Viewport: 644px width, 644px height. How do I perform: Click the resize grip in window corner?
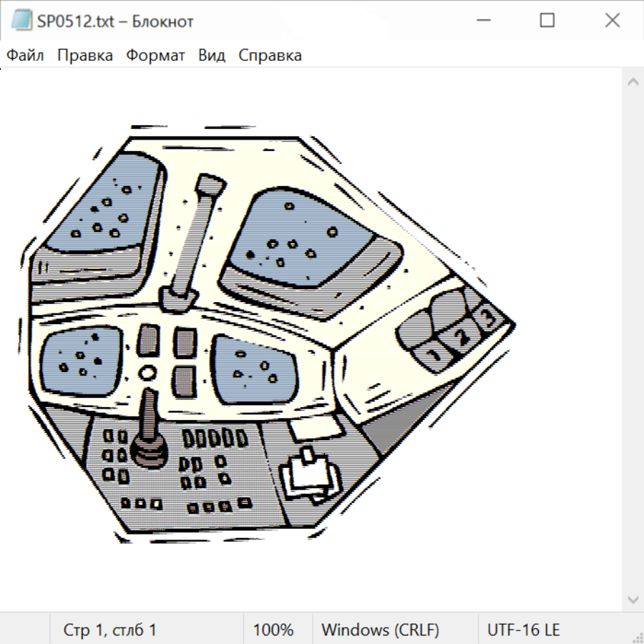click(x=637, y=637)
